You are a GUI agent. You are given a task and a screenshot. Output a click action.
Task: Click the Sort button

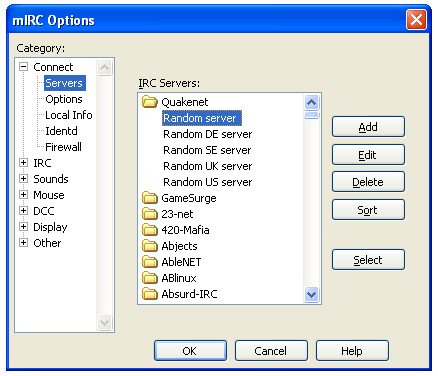(x=368, y=210)
